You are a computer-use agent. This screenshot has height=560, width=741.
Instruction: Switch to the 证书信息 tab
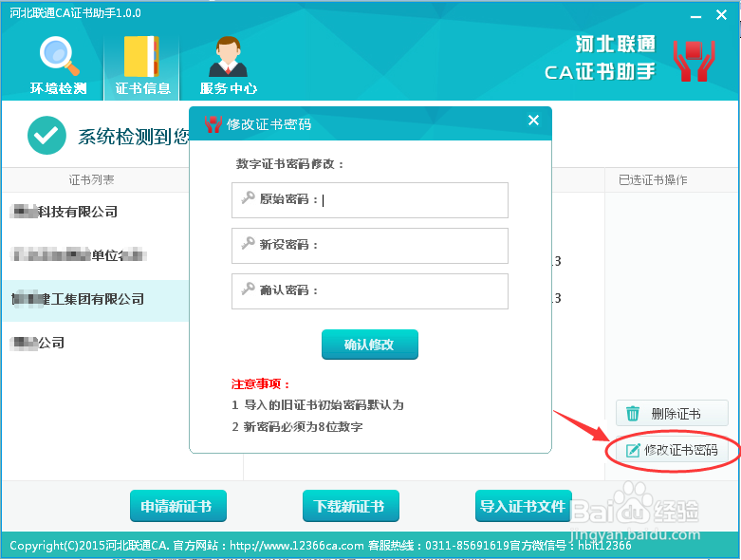tap(141, 65)
